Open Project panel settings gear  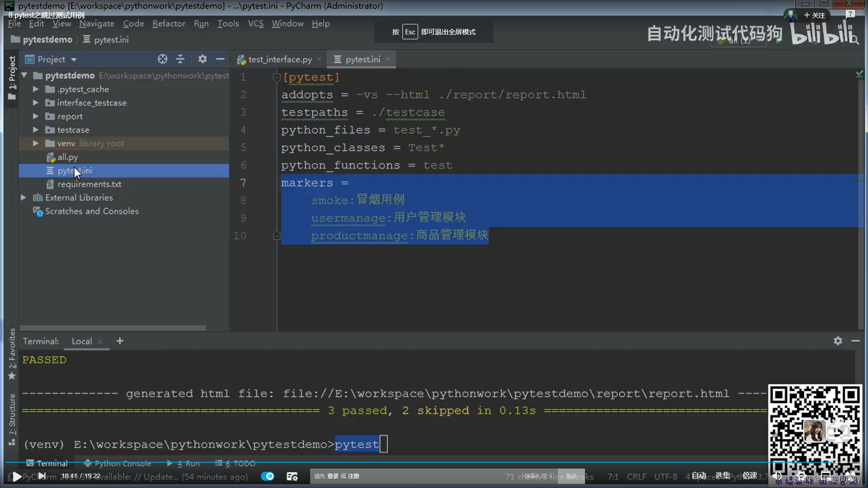pyautogui.click(x=203, y=59)
